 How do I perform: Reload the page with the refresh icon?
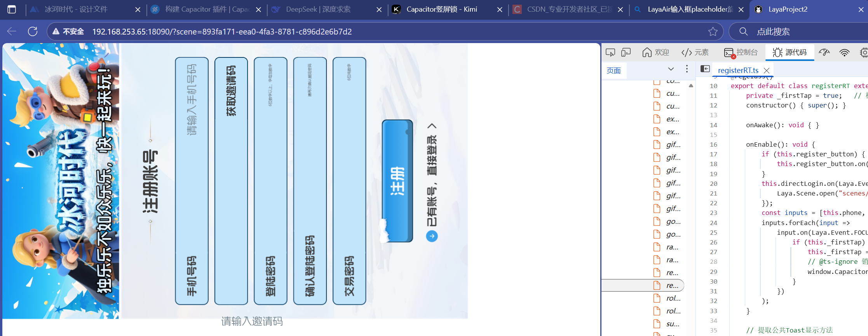point(33,31)
